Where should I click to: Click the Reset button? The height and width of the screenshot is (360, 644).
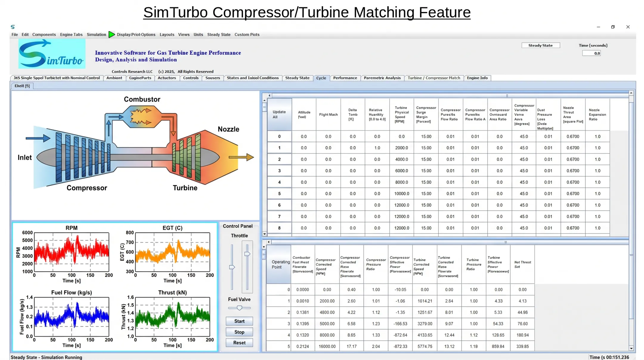coord(239,343)
